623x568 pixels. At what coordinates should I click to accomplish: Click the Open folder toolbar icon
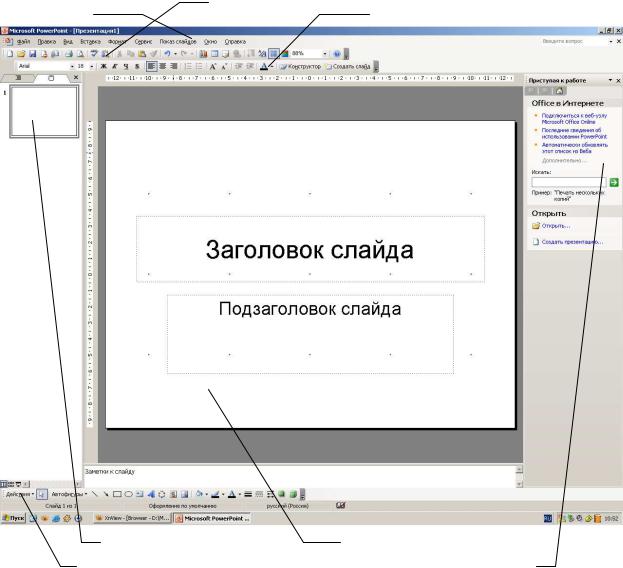click(21, 54)
